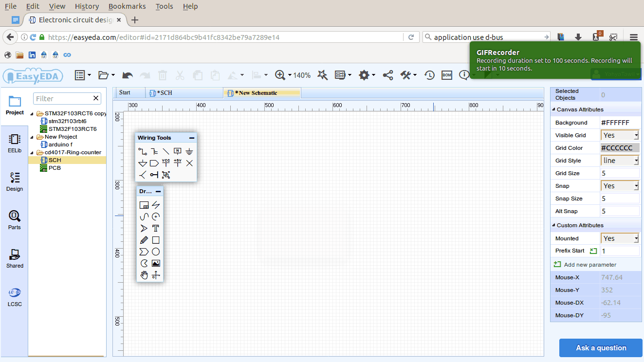Switch to the *New Schematic tab
The image size is (644, 362).
[x=262, y=92]
